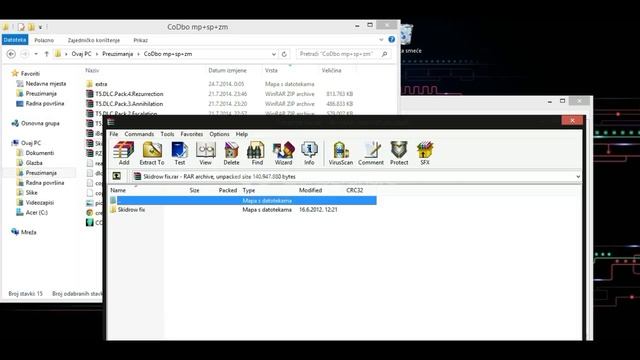Sort WinRAR list by Packed column
This screenshot has width=640, height=360.
228,190
